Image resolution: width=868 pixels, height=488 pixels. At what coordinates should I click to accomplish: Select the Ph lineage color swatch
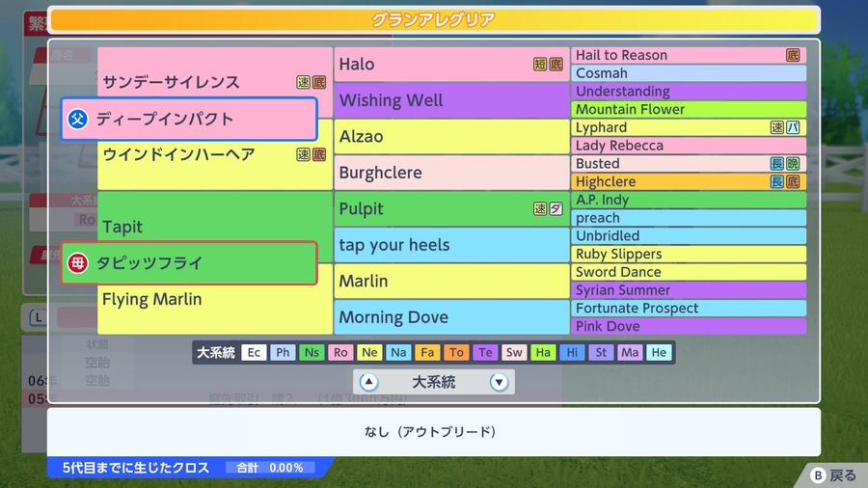click(283, 352)
